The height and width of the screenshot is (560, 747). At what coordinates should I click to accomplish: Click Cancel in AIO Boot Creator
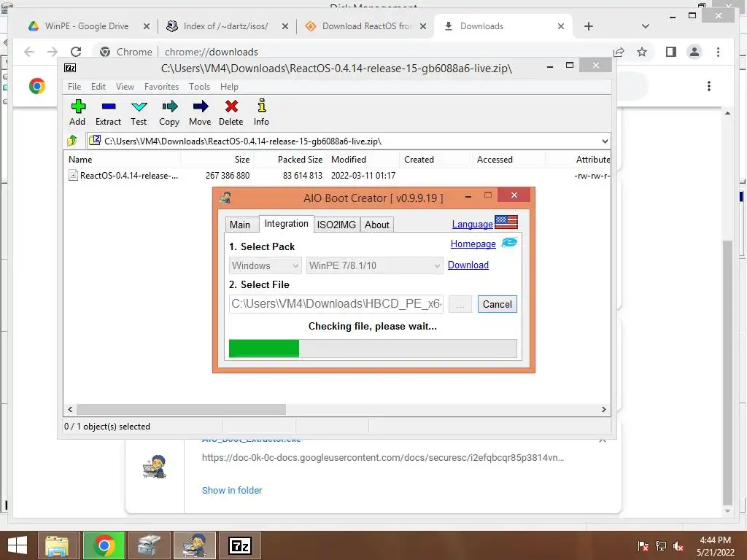[498, 304]
